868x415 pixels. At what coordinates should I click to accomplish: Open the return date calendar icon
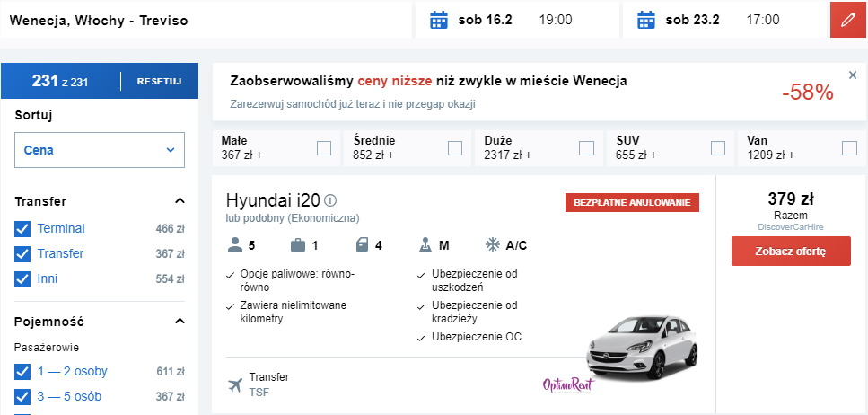(x=646, y=20)
